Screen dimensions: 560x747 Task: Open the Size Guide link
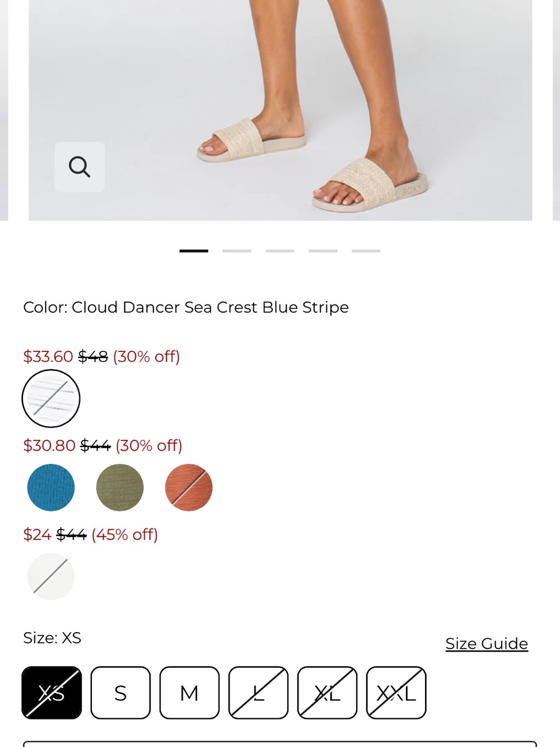coord(487,644)
